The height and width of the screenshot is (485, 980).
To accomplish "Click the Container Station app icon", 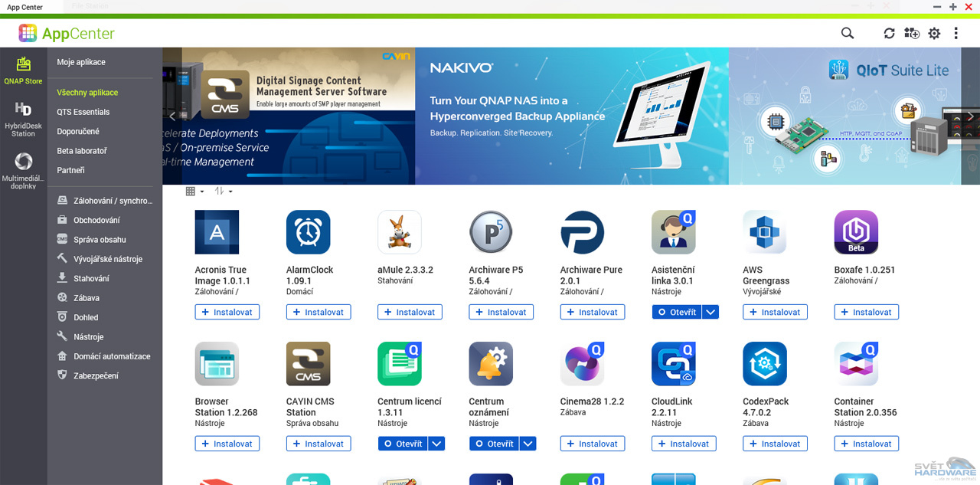I will [x=856, y=363].
